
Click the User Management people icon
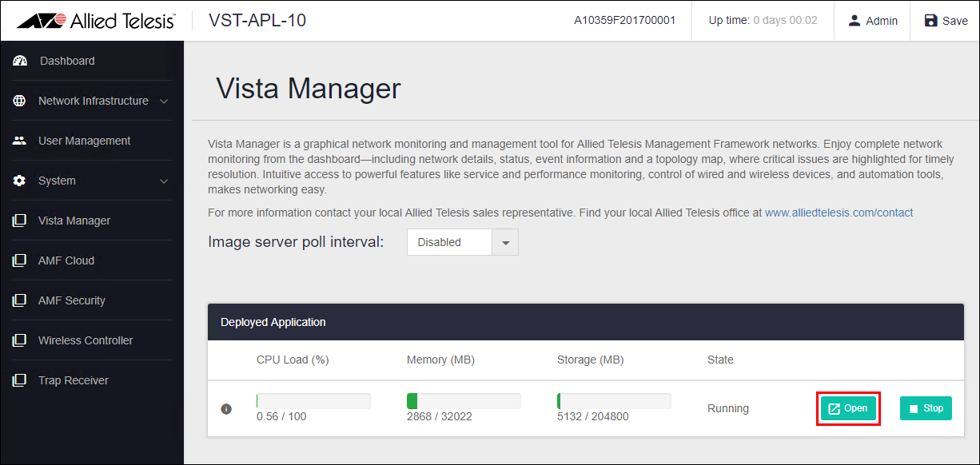(x=20, y=141)
